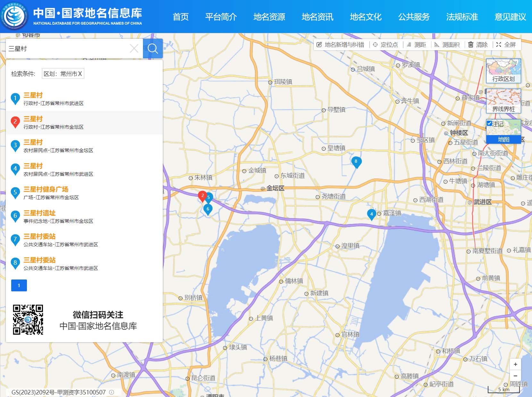Click 清除 trash to clear the map
The width and height of the screenshot is (532, 397).
pyautogui.click(x=478, y=45)
